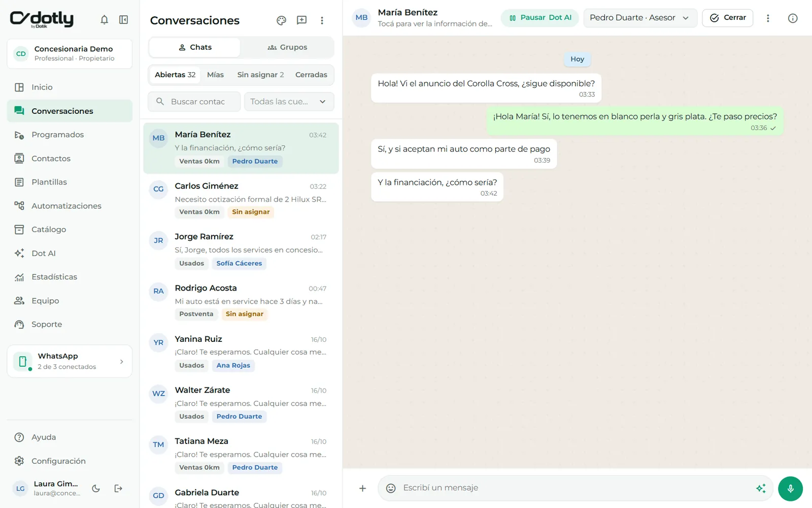Toggle dark mode moon icon

click(96, 489)
